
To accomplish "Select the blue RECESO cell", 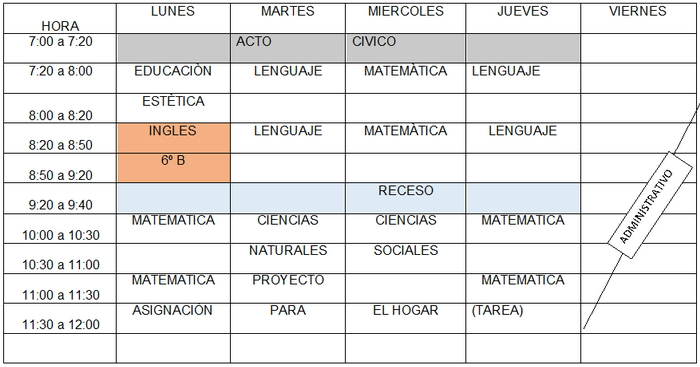I will click(405, 198).
